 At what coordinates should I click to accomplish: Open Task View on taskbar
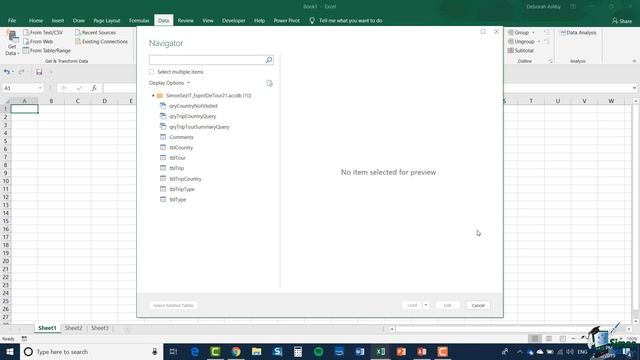tap(173, 351)
